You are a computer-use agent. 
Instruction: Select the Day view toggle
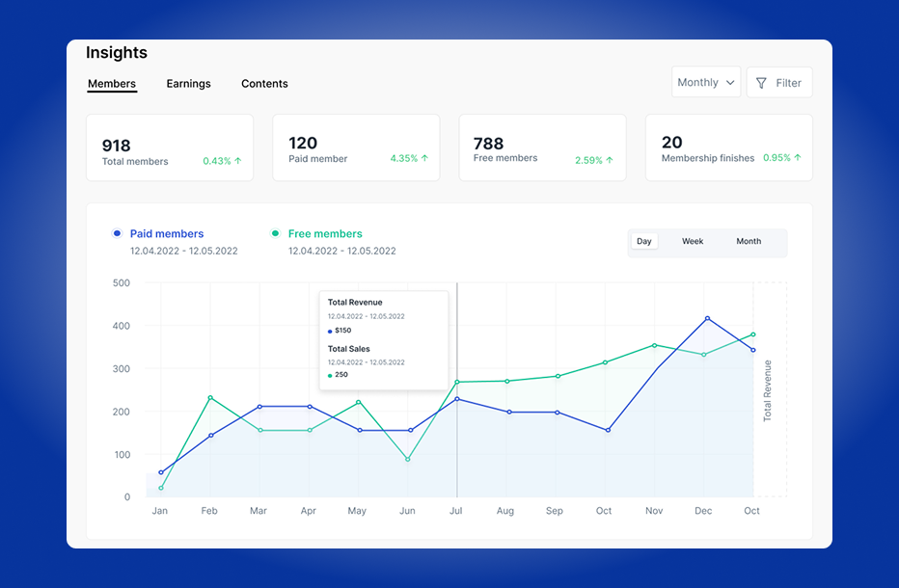click(x=644, y=242)
